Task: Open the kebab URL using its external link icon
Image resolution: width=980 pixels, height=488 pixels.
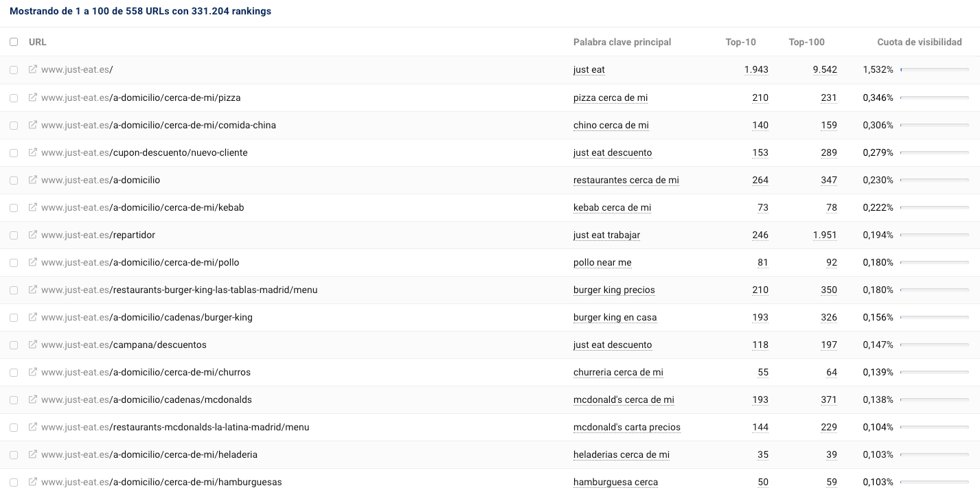Action: click(32, 207)
